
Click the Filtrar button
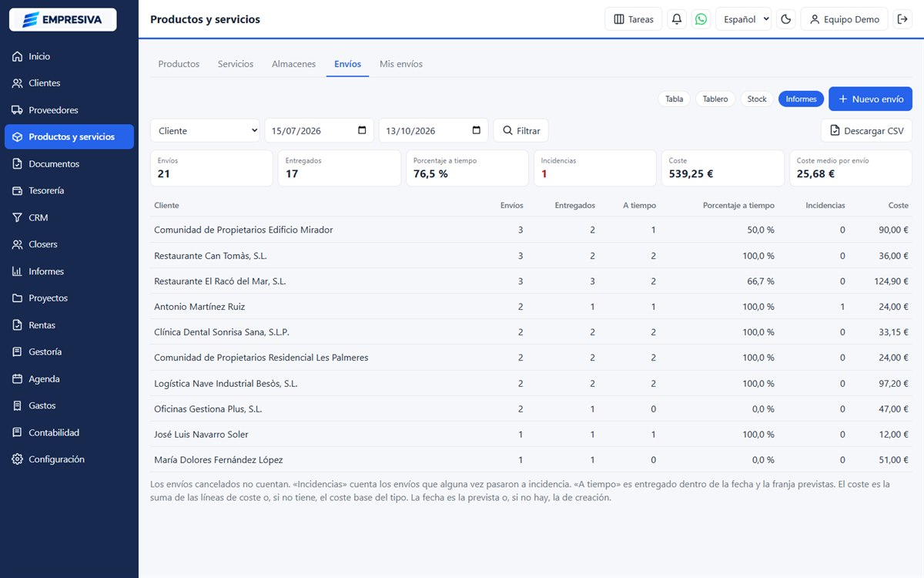coord(521,131)
